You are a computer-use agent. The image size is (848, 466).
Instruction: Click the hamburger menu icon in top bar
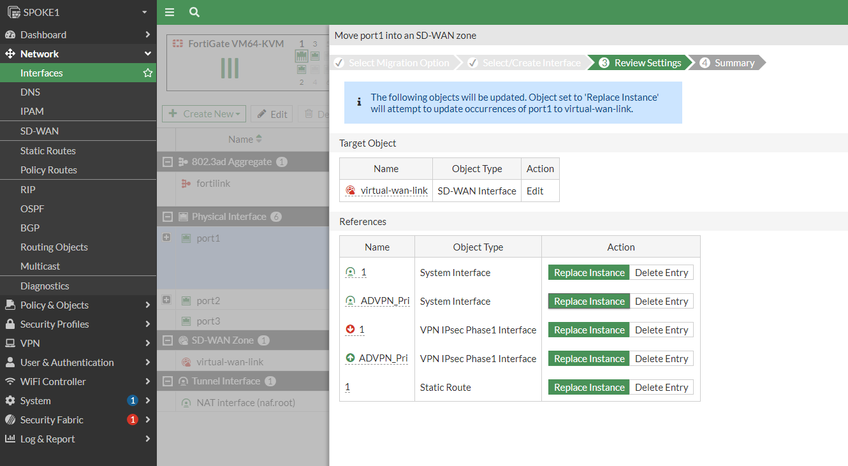(169, 12)
